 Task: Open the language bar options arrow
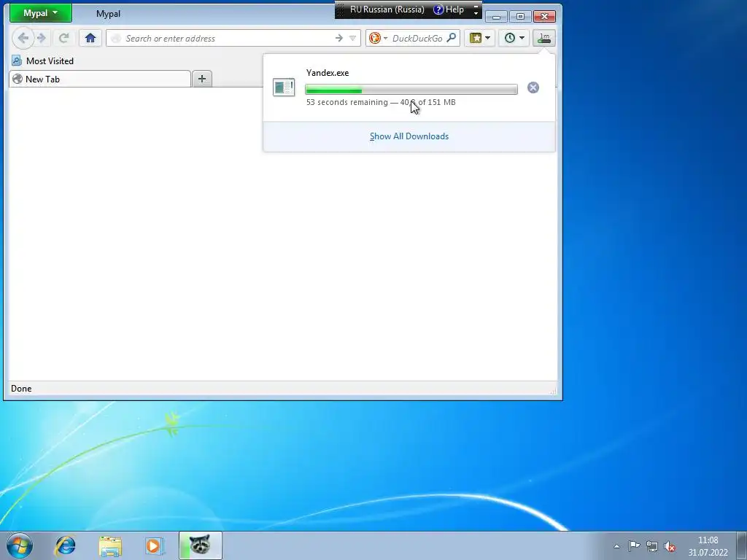pyautogui.click(x=476, y=13)
